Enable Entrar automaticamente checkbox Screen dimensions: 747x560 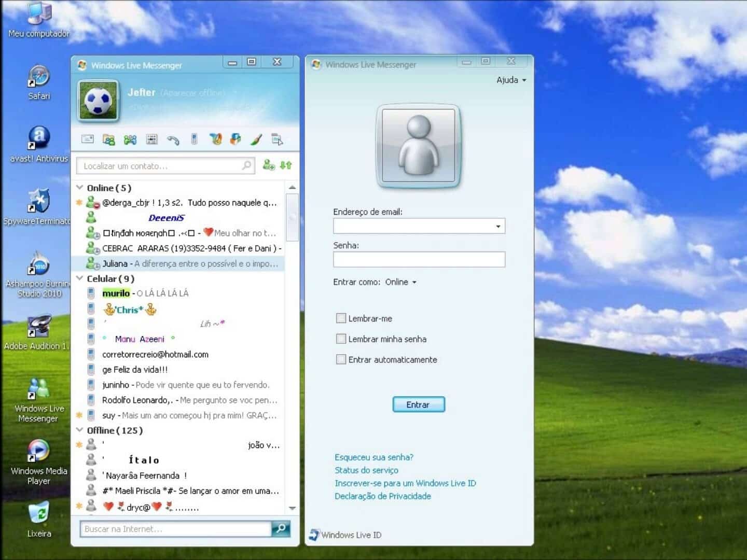coord(341,359)
